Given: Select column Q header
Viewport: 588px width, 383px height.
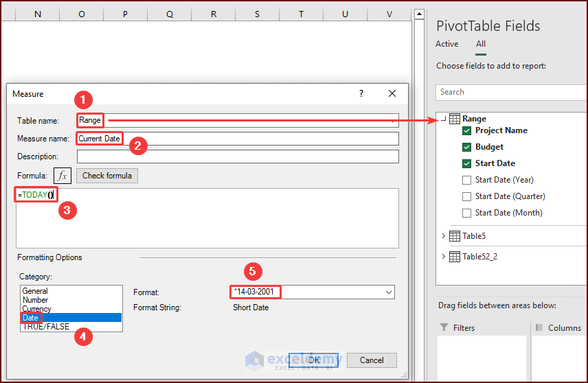Looking at the screenshot, I should (170, 14).
